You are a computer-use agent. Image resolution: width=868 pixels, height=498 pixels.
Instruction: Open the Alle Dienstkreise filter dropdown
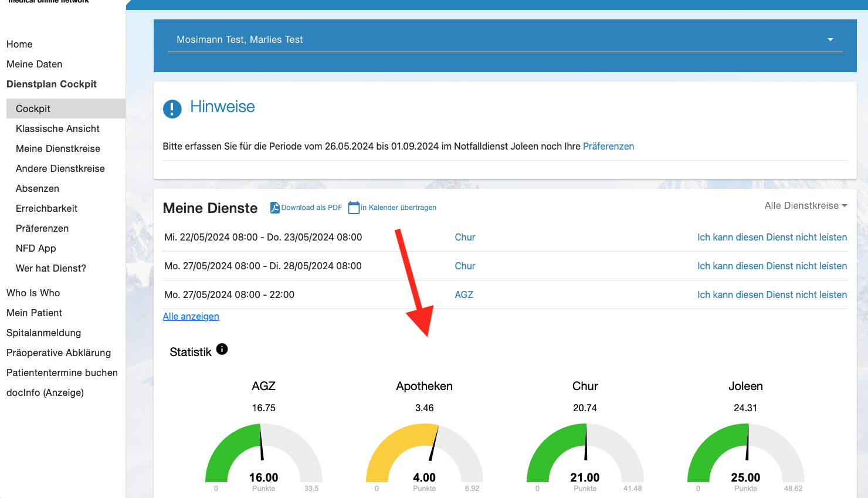pos(805,206)
